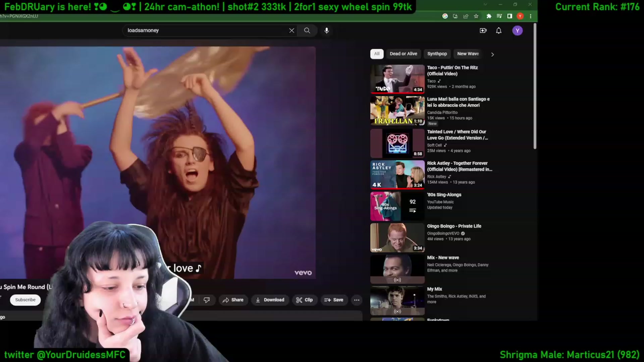Image resolution: width=644 pixels, height=362 pixels.
Task: Click 'Mix - New wave' title text
Action: tap(443, 258)
